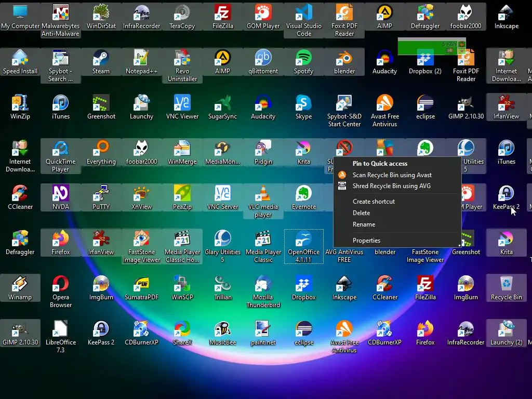Launch the Winamp shortcut
532x399 pixels.
[x=20, y=288]
